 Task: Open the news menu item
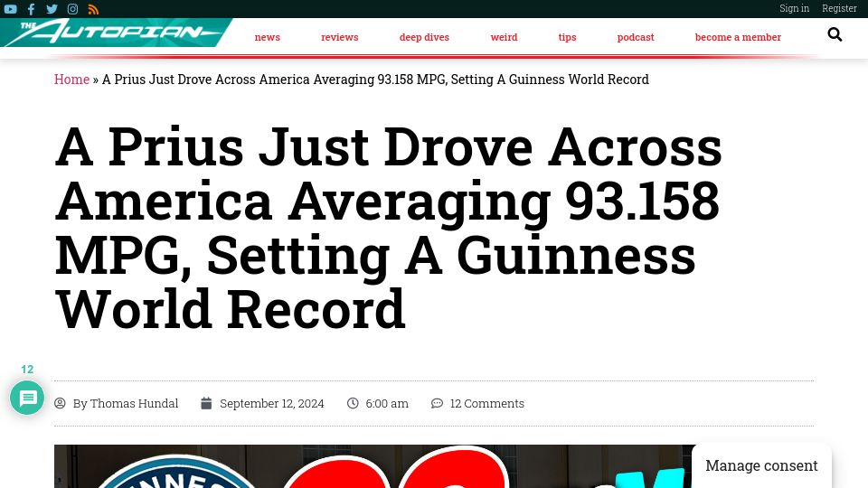click(268, 37)
